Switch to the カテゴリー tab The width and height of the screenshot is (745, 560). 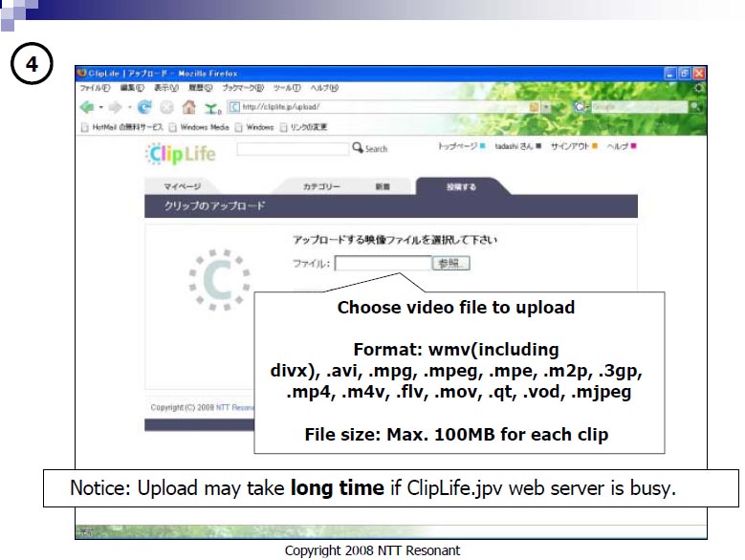coord(321,186)
